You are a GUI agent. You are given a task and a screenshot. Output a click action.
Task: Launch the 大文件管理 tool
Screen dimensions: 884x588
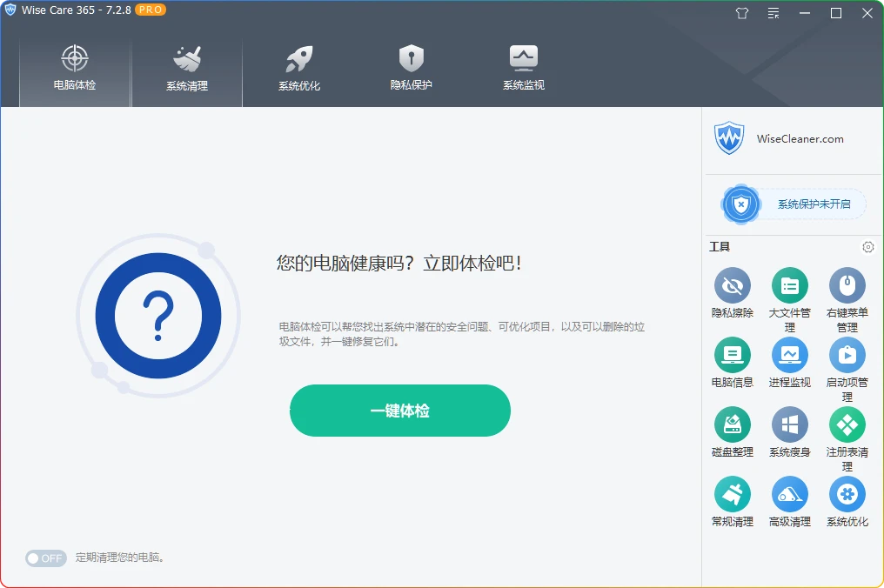coord(789,300)
